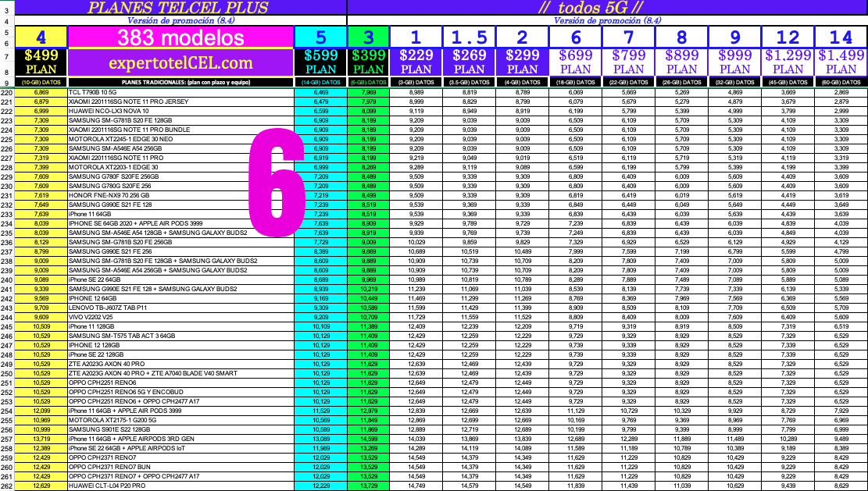This screenshot has width=868, height=491.
Task: Select the yellow cell showing number '4'
Action: pos(41,37)
